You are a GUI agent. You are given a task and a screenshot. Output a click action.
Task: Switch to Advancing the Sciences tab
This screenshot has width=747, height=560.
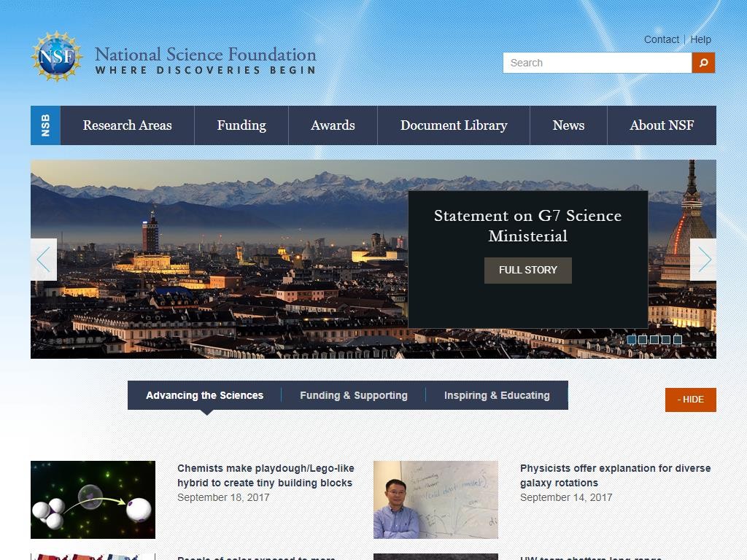click(204, 395)
